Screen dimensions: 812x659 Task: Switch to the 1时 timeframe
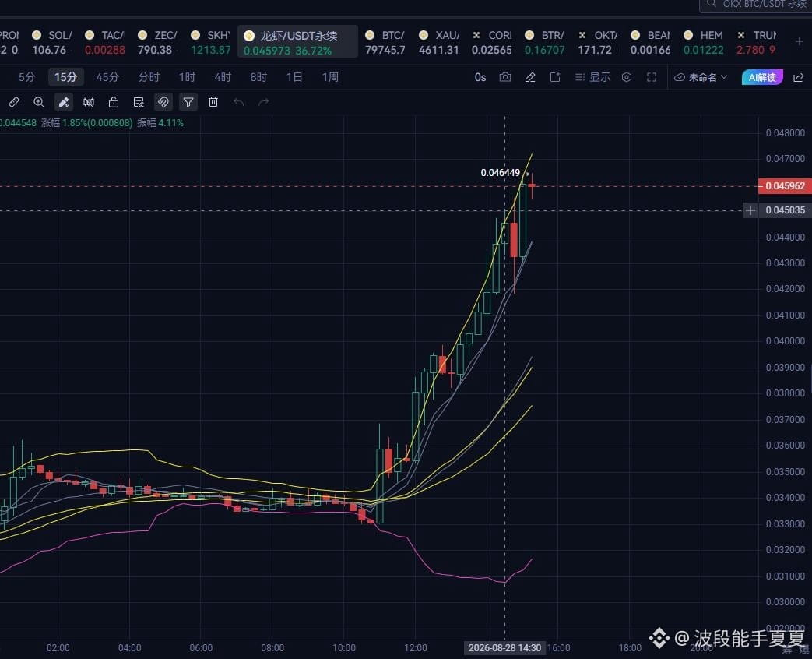(x=187, y=77)
